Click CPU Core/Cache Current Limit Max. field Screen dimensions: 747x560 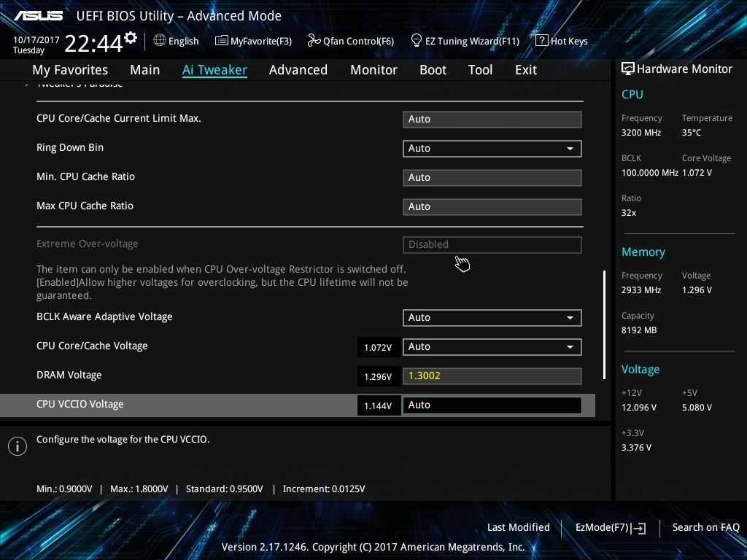coord(492,119)
